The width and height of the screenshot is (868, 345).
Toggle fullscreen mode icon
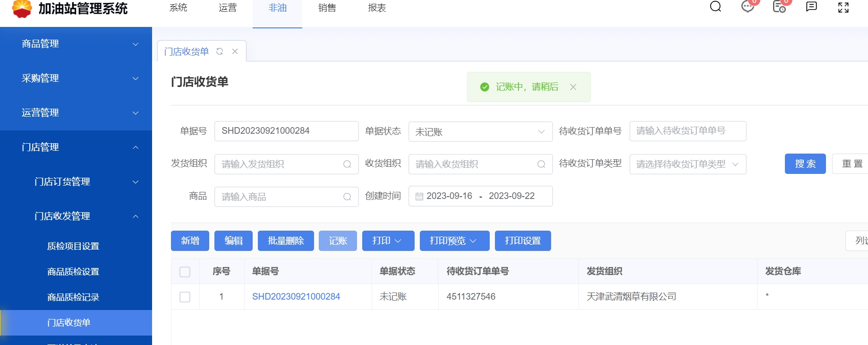[843, 7]
